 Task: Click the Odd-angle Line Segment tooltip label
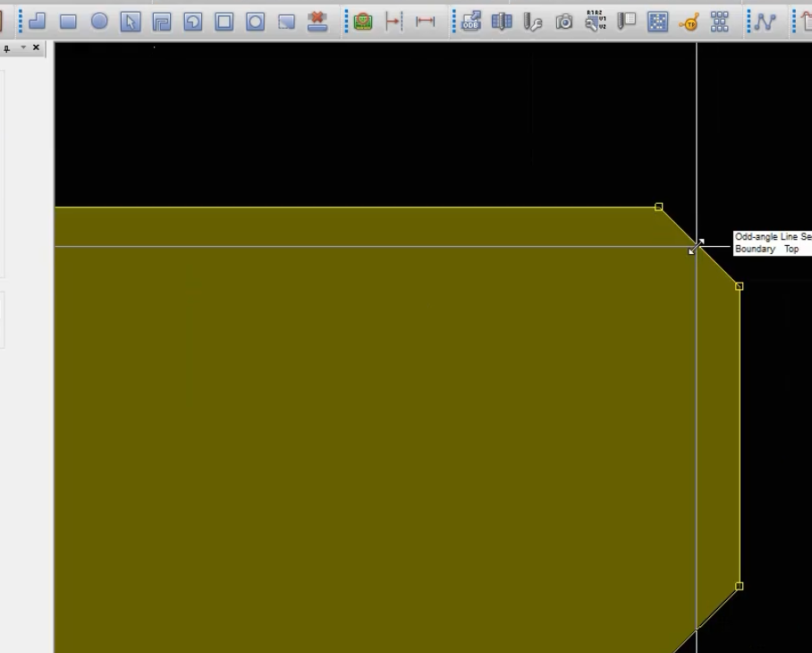tap(774, 237)
